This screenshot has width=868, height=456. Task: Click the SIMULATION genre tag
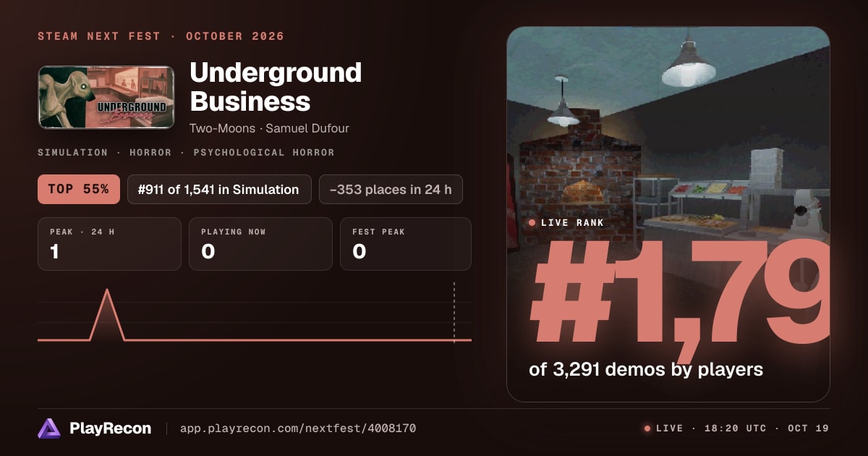72,153
